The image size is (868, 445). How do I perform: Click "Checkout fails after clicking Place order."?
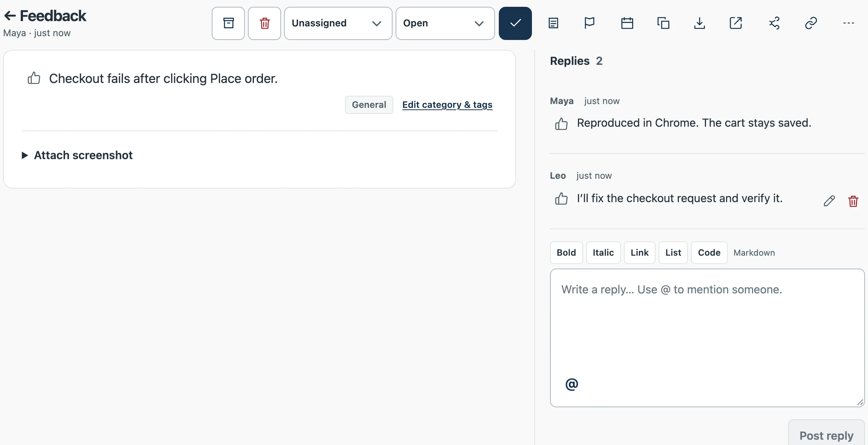[163, 78]
